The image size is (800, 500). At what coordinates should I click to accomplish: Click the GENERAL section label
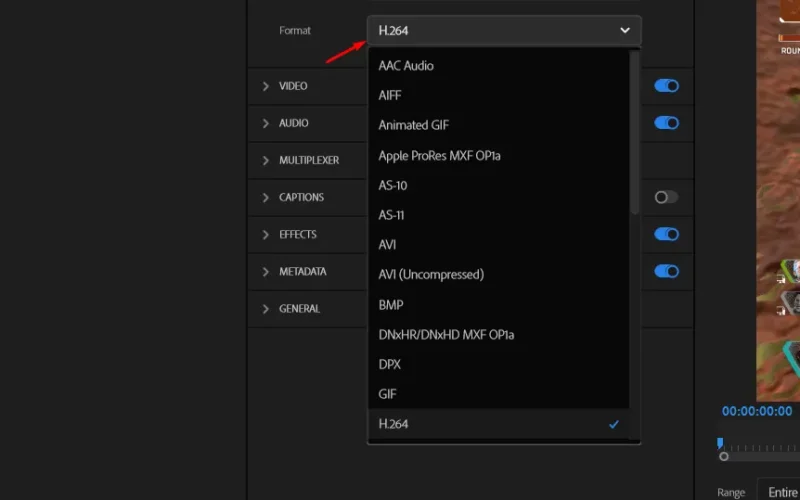tap(299, 309)
